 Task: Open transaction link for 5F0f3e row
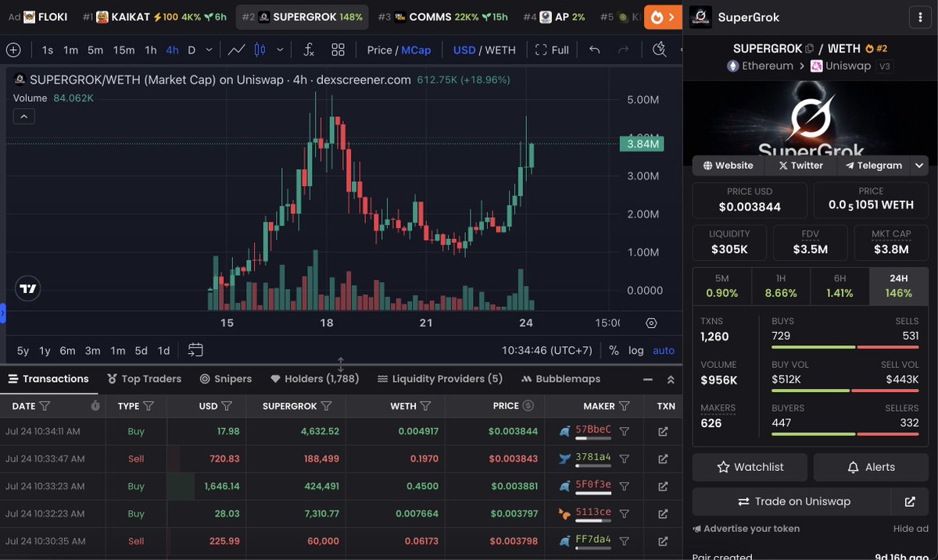[663, 486]
